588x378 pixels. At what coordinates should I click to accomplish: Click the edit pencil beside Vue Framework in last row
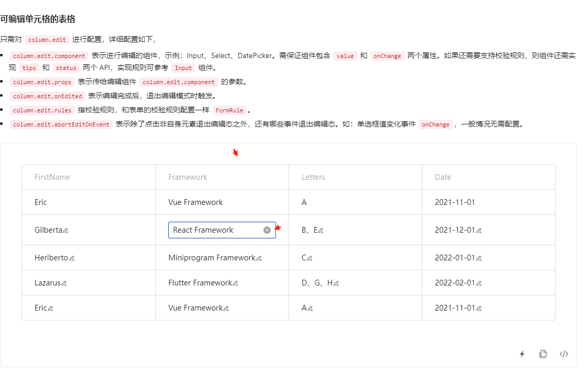[226, 308]
